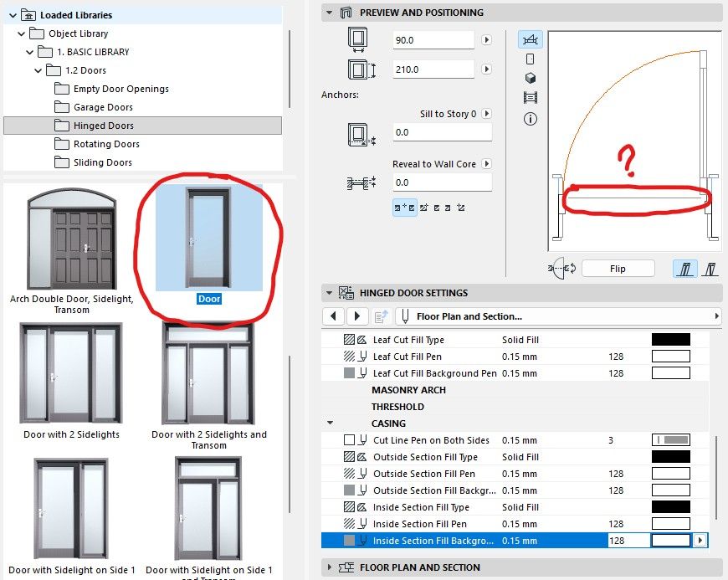Expand the Floor Plan and Section panel triangle
Screen dimensions: 728x580
coord(330,567)
